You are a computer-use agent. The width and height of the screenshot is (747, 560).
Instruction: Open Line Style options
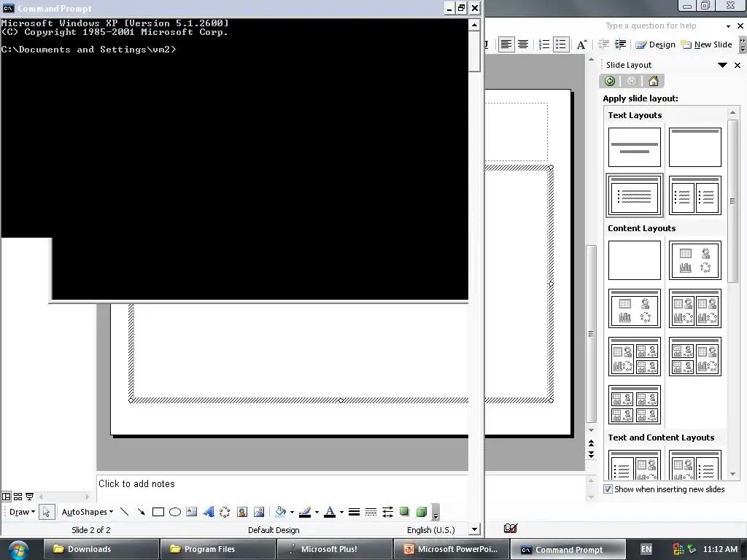pos(354,512)
